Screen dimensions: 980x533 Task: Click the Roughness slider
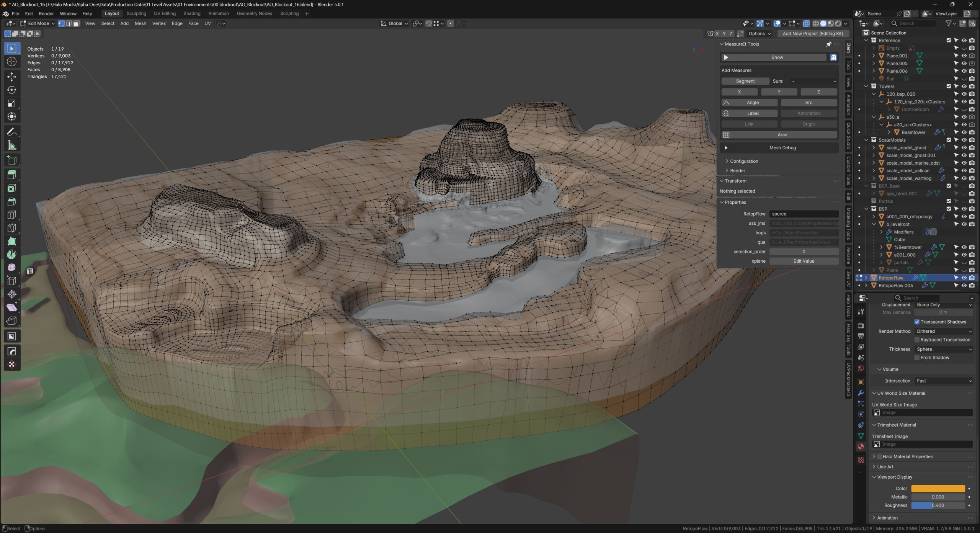(938, 505)
